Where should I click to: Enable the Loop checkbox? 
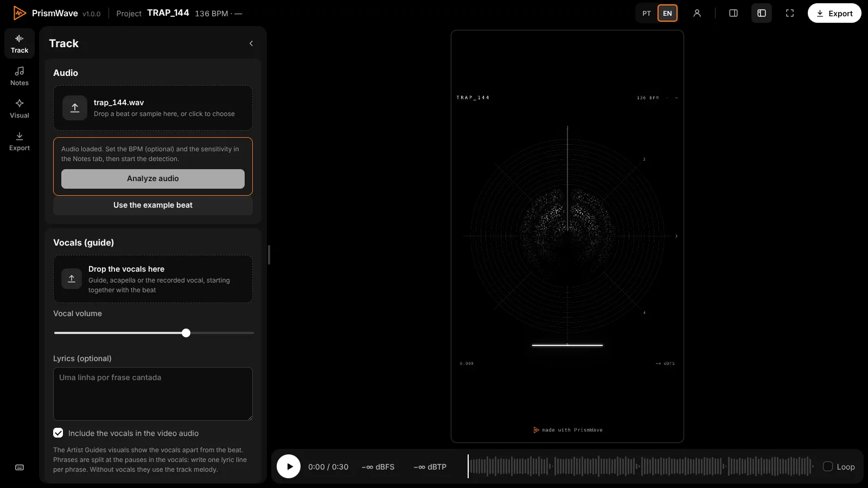[828, 466]
